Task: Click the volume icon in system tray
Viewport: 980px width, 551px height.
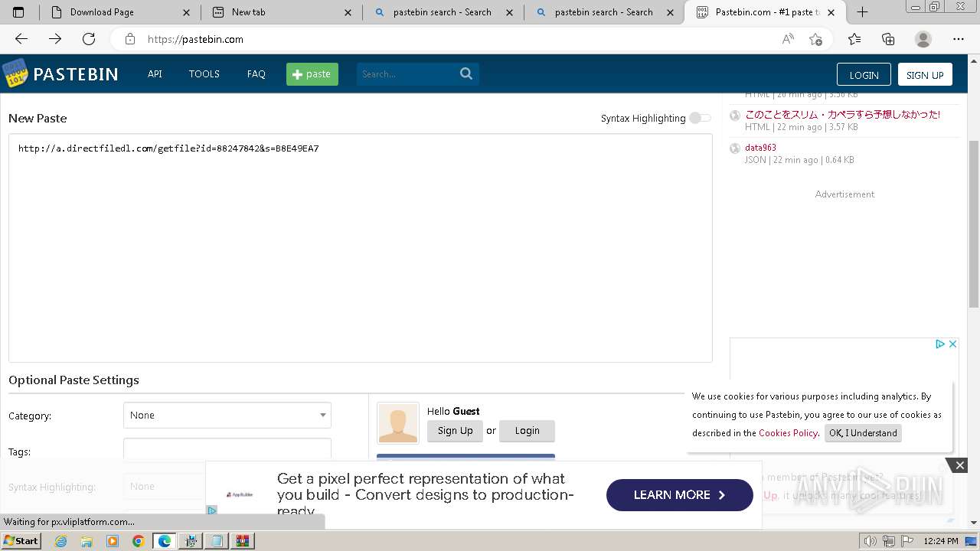Action: click(870, 541)
